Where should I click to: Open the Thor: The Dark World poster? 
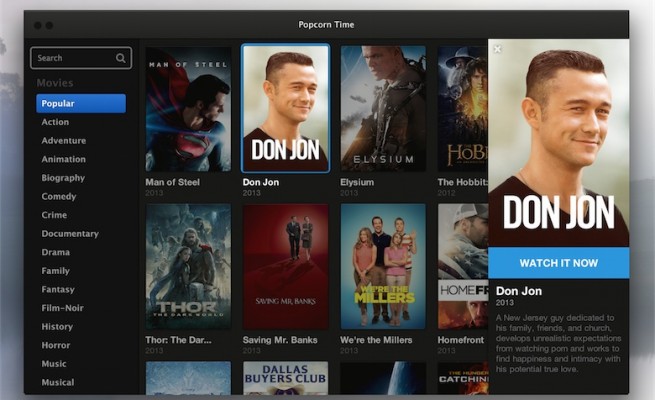[188, 266]
